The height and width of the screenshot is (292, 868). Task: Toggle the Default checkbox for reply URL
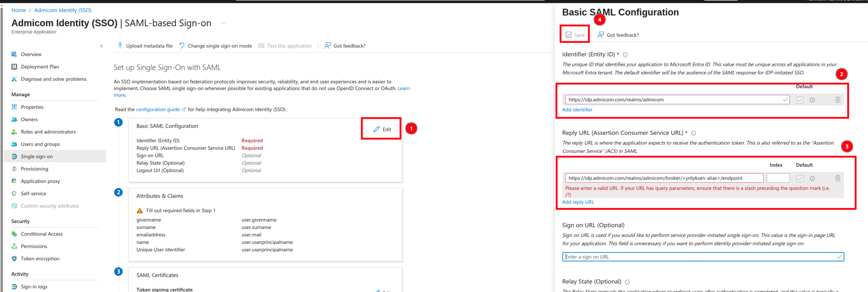pos(800,179)
